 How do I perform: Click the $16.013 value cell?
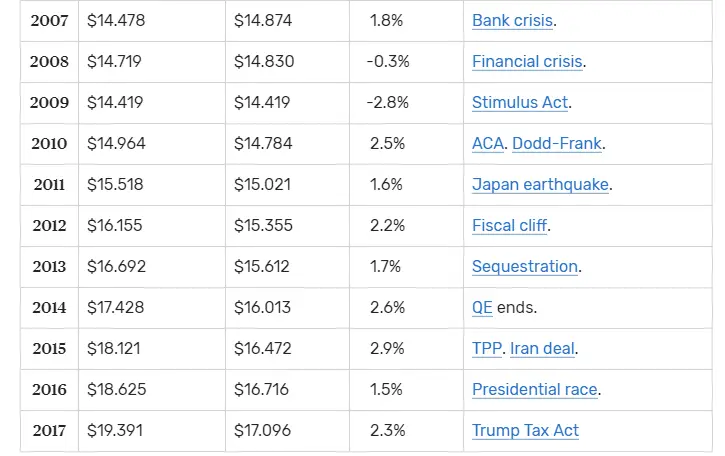tap(263, 308)
